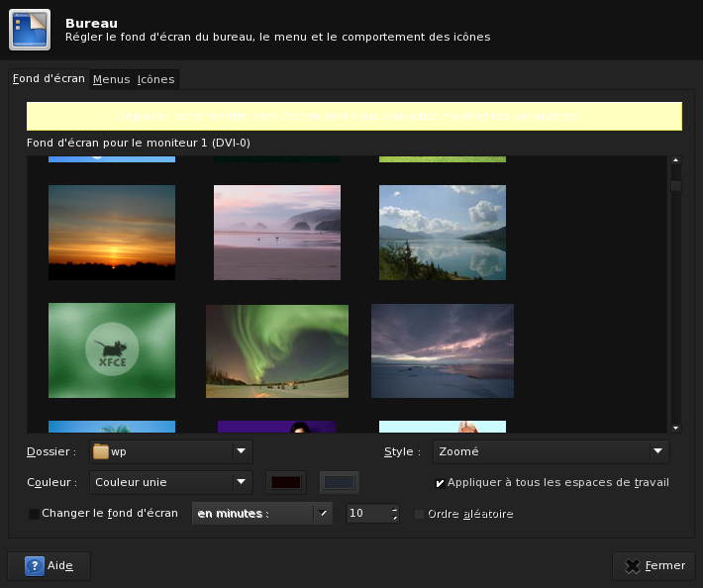Select the XFCE mouse logo wallpaper
The image size is (703, 588).
[x=112, y=349]
